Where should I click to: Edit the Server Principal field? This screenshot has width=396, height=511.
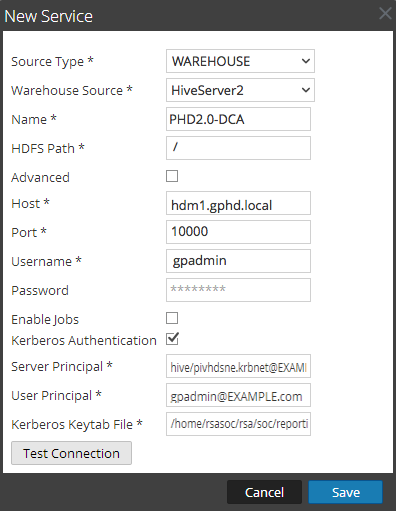tap(238, 366)
